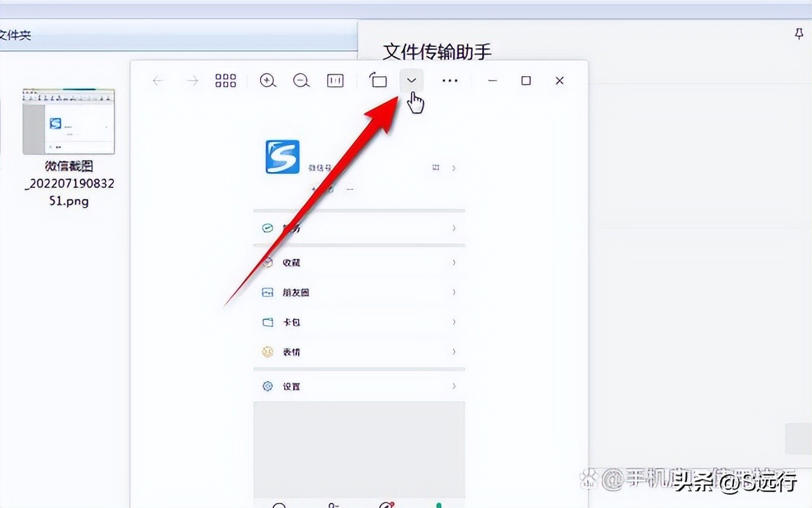Screen dimensions: 812x508
Task: Show image at actual 1:1 size
Action: point(335,81)
